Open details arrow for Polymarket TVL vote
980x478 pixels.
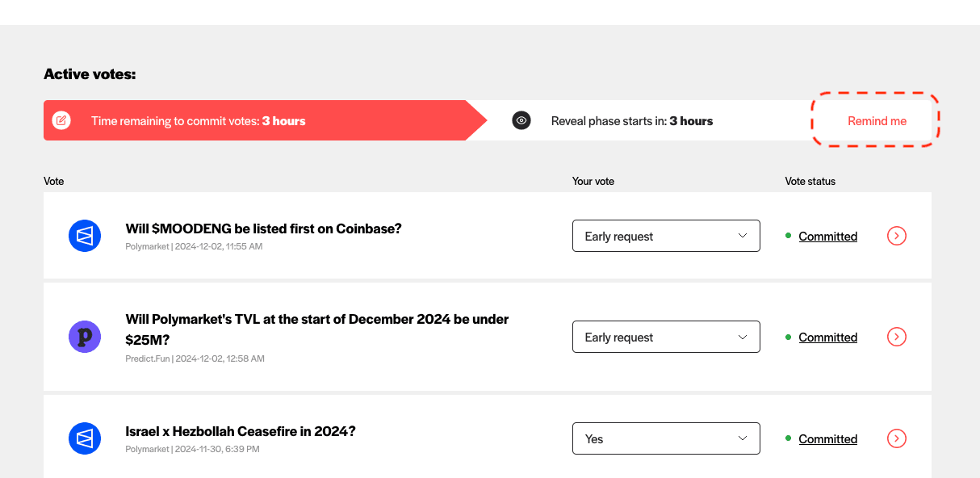[897, 337]
